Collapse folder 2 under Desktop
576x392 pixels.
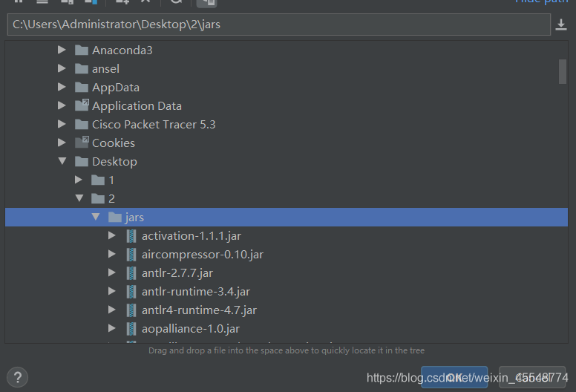coord(79,198)
